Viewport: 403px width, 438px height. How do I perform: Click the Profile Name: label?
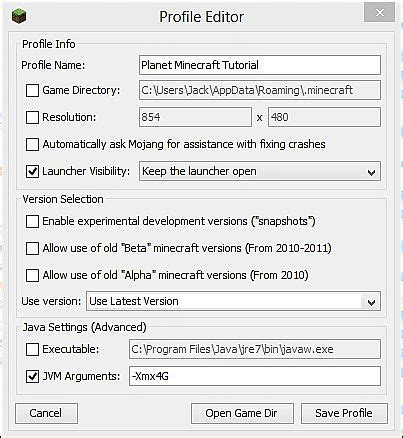[x=53, y=65]
